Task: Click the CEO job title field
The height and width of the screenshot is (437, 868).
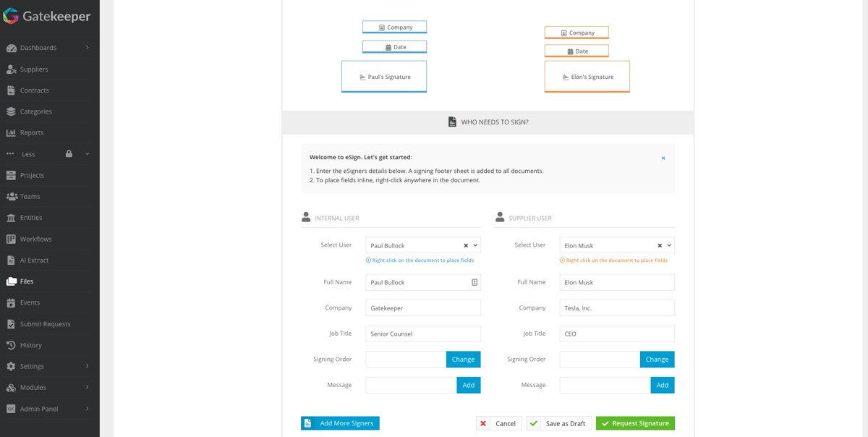Action: (617, 334)
